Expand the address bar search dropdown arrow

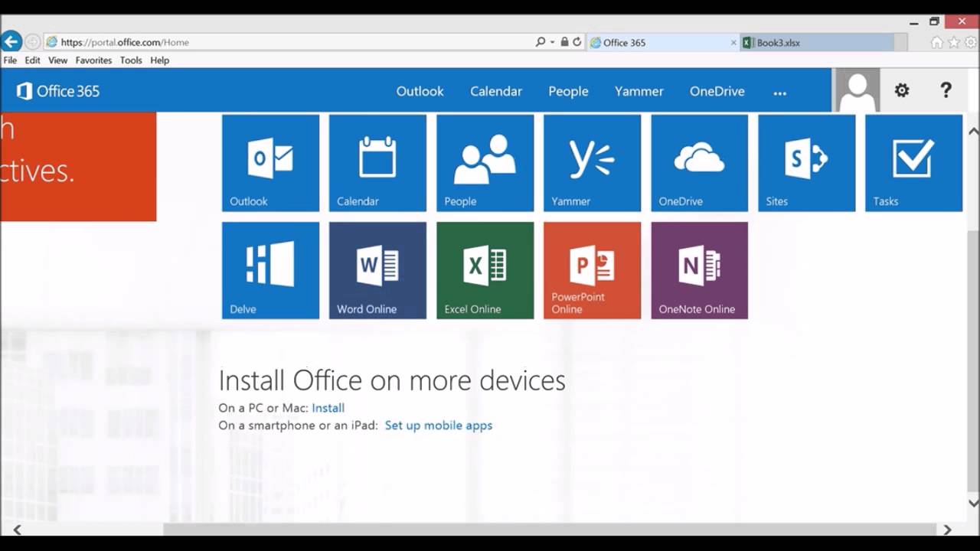(x=551, y=42)
